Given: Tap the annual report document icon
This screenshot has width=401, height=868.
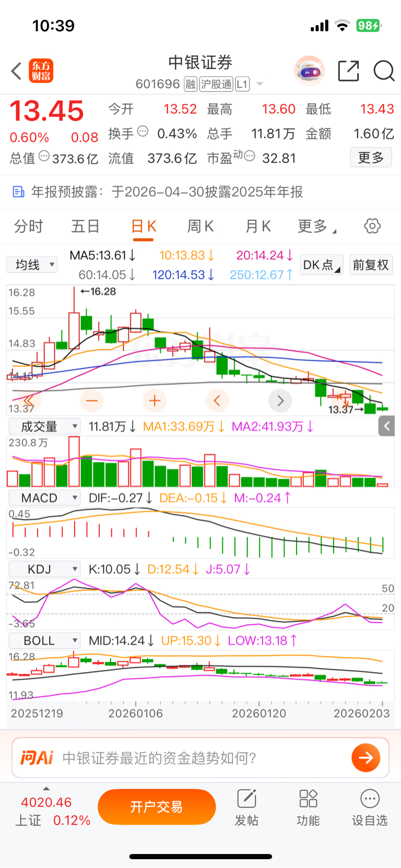Looking at the screenshot, I should [x=18, y=192].
